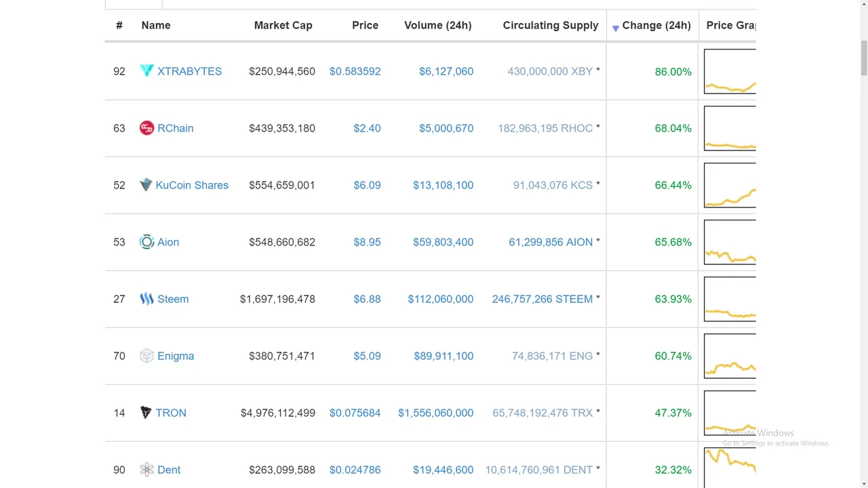The image size is (868, 488).
Task: Click the Enigma coin logo icon
Action: tap(146, 356)
